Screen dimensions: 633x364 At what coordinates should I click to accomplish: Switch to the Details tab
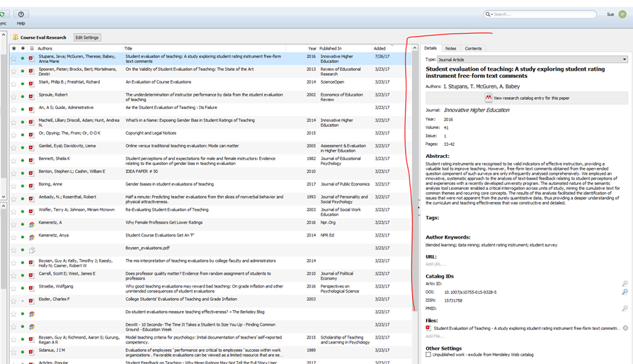(430, 48)
